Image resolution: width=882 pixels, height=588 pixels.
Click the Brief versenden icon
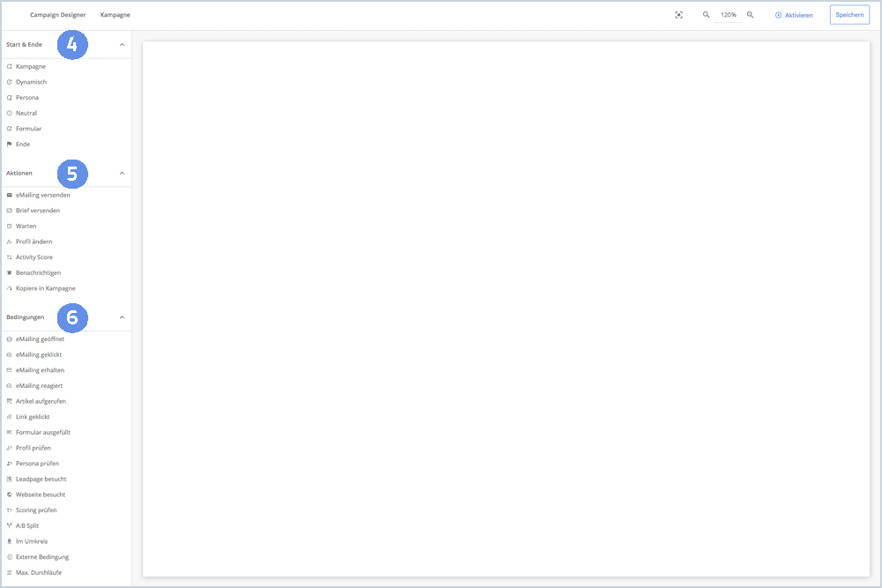point(9,211)
